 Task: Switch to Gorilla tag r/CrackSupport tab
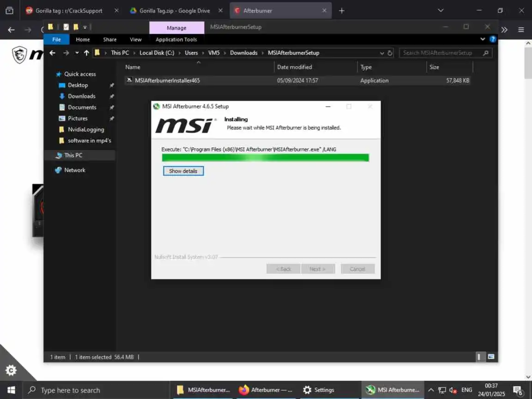(x=69, y=11)
